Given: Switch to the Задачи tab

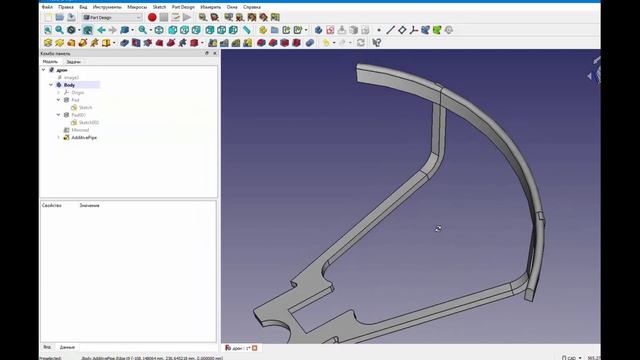Looking at the screenshot, I should (x=73, y=62).
